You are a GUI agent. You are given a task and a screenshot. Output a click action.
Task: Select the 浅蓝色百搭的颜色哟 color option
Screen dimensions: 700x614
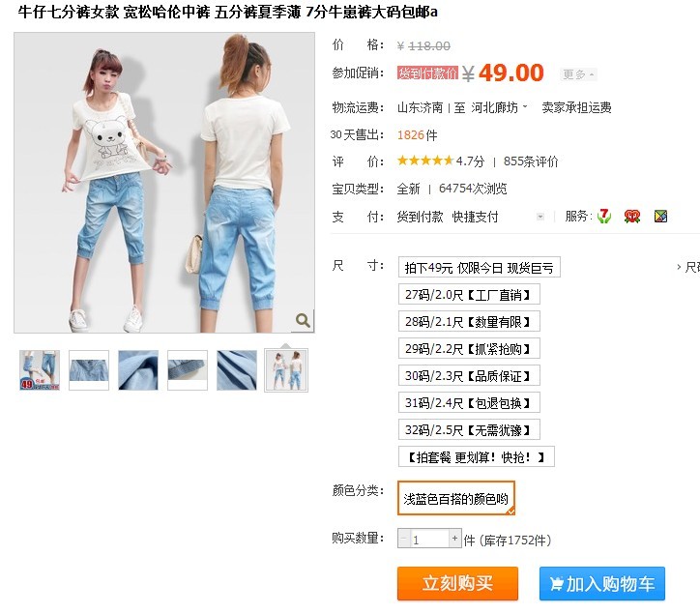tap(455, 498)
